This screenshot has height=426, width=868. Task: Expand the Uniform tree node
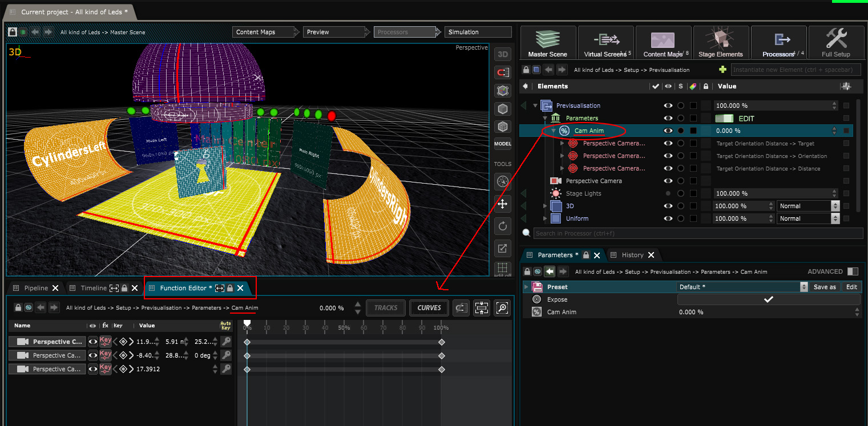coord(545,218)
